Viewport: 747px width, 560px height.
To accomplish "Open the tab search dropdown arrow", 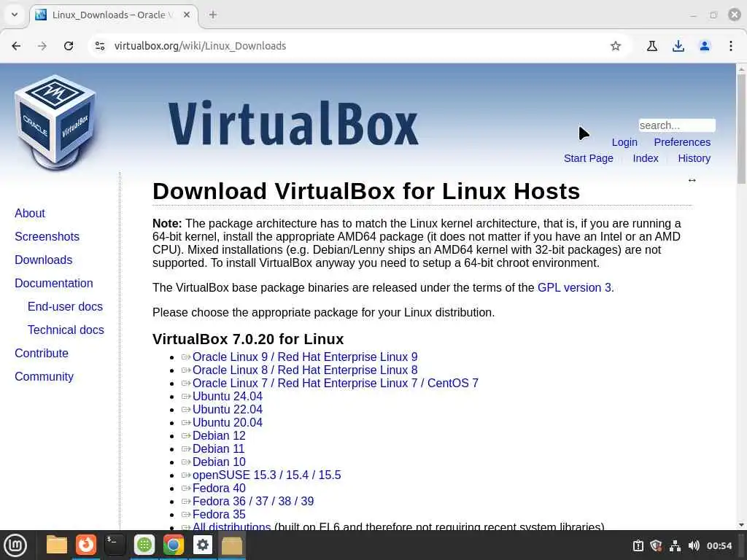I will [x=15, y=15].
